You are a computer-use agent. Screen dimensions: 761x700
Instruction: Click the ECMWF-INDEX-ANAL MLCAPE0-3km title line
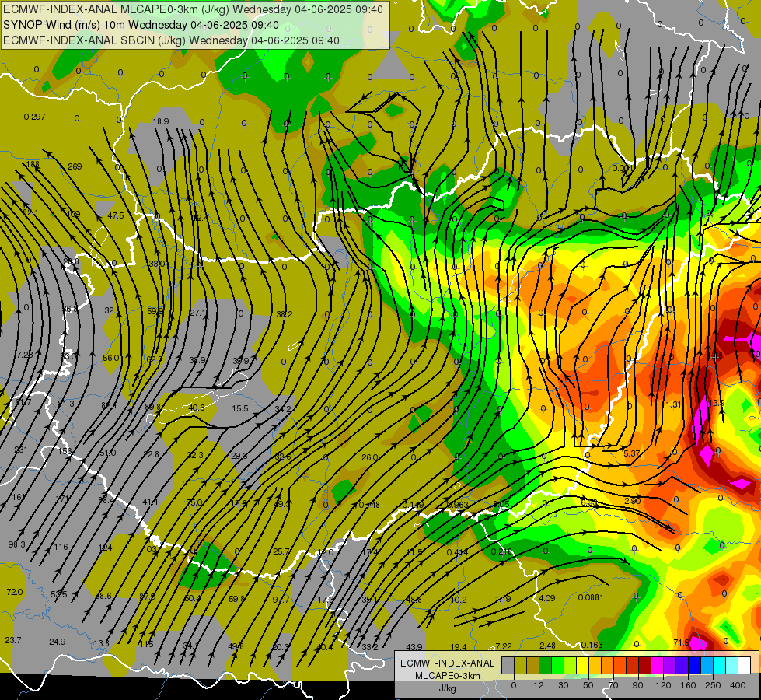(x=193, y=9)
